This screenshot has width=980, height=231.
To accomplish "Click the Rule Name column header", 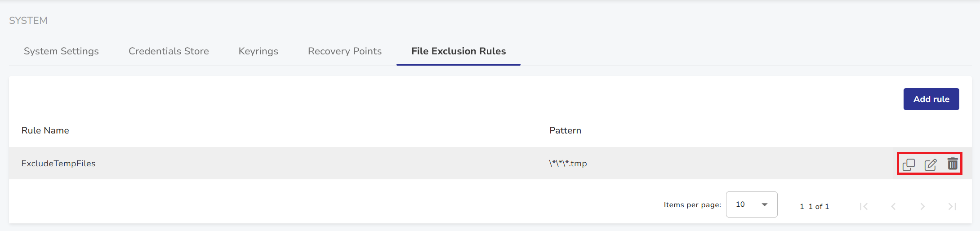I will 45,130.
